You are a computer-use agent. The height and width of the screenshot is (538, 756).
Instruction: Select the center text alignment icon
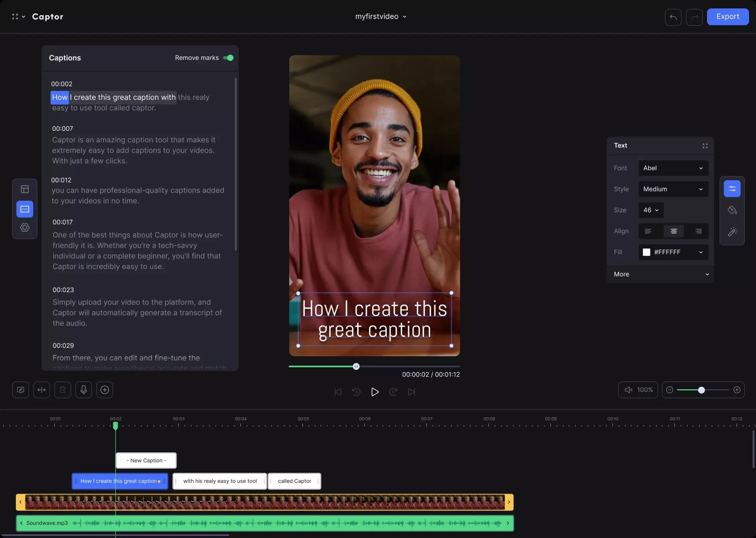(x=673, y=231)
